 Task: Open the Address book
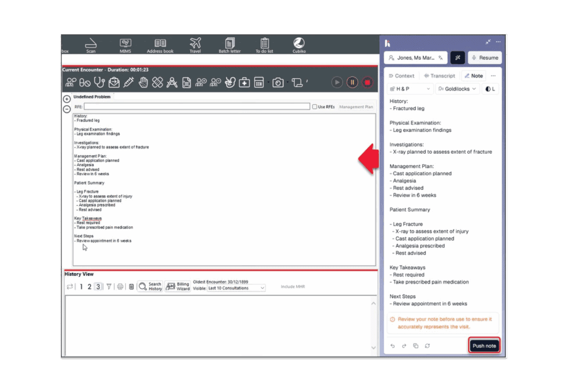click(160, 44)
